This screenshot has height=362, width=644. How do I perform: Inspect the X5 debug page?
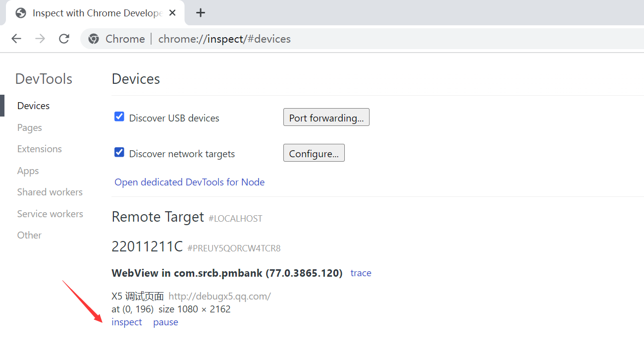coord(127,322)
